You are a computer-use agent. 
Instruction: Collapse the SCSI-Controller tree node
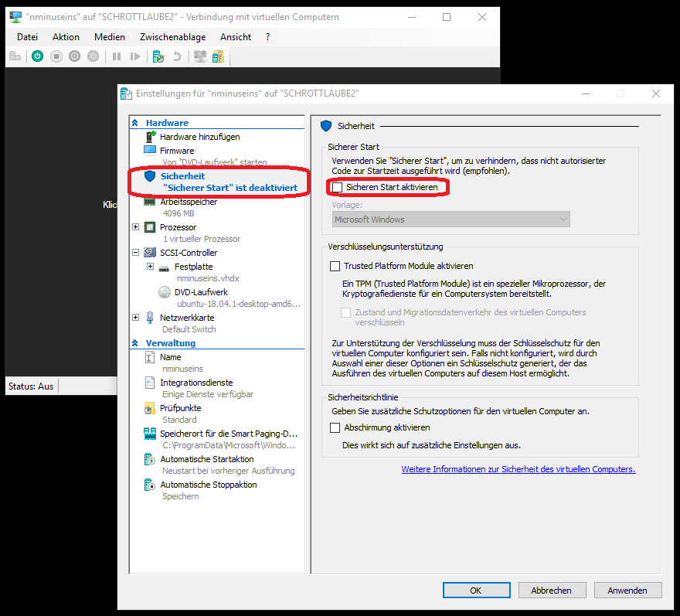pyautogui.click(x=136, y=253)
